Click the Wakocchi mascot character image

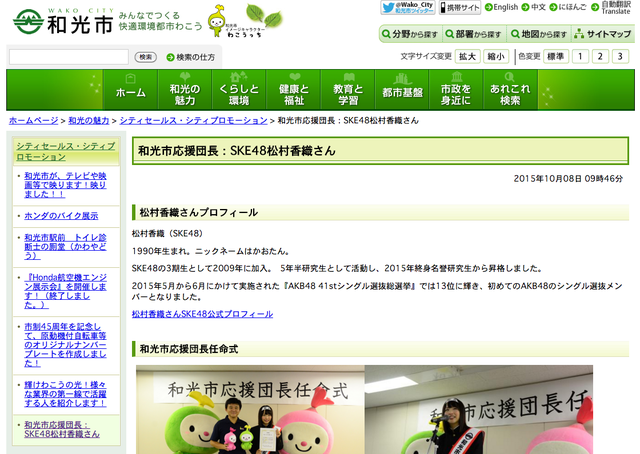pyautogui.click(x=216, y=21)
